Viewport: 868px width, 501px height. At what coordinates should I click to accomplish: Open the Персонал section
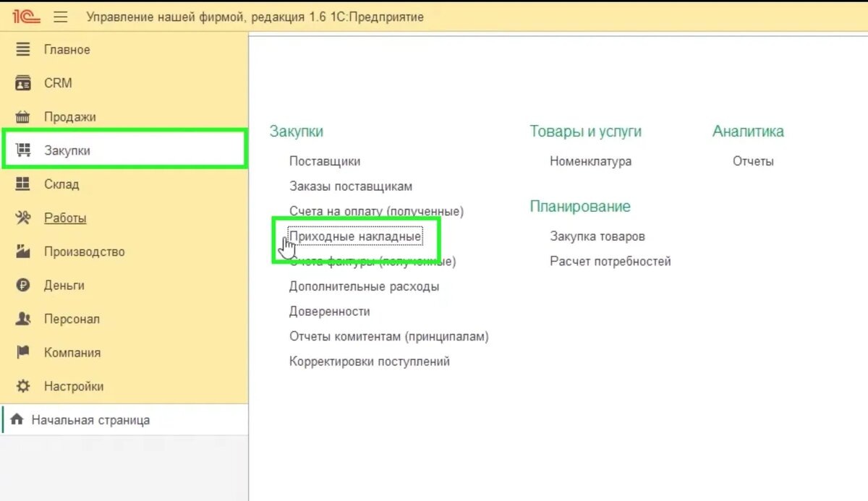72,319
